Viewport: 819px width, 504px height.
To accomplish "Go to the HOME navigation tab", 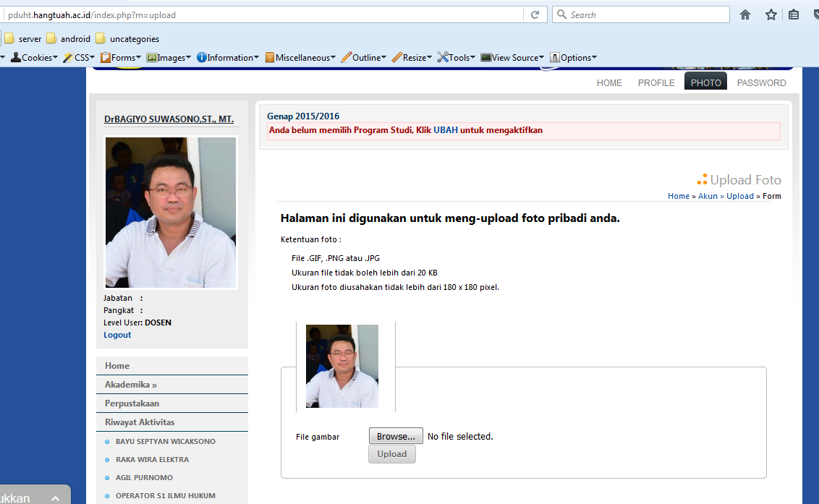I will (x=609, y=82).
